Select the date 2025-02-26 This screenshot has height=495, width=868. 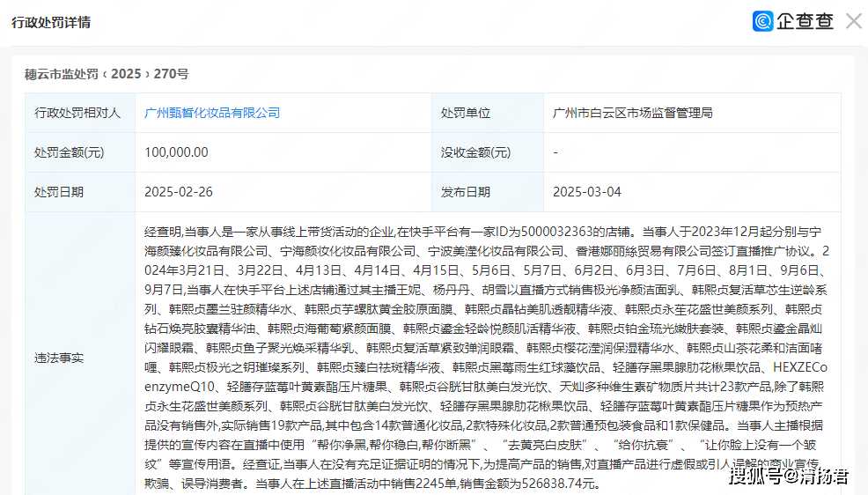pos(178,192)
